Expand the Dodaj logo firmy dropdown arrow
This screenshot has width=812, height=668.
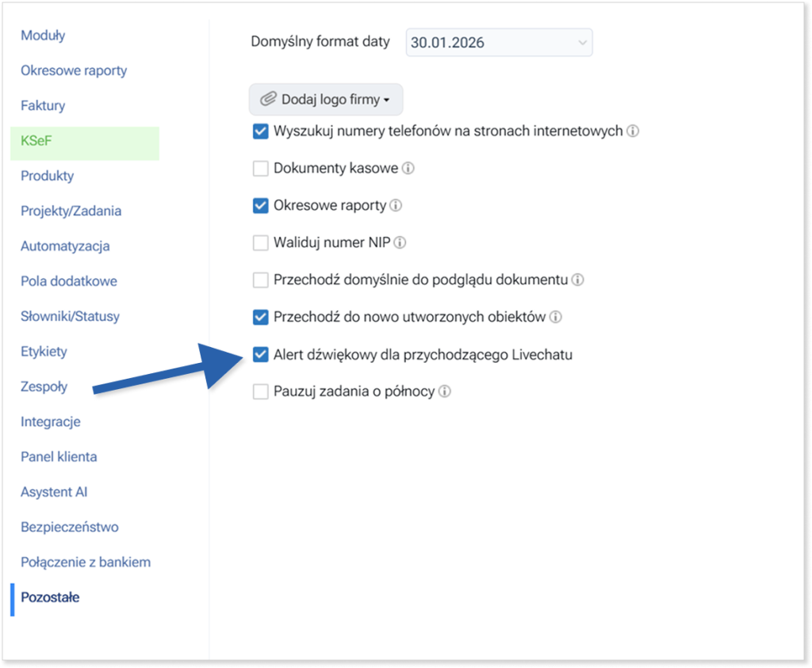pyautogui.click(x=386, y=101)
